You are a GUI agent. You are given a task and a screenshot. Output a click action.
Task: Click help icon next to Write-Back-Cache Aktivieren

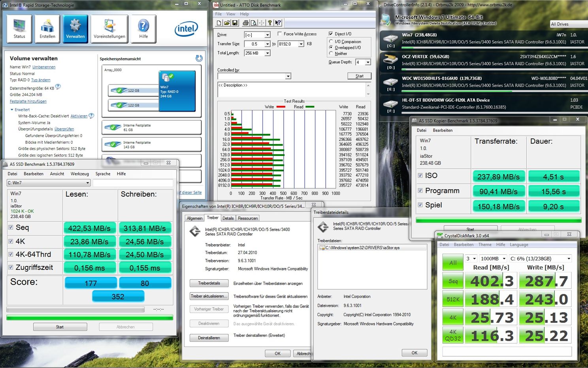coord(91,116)
